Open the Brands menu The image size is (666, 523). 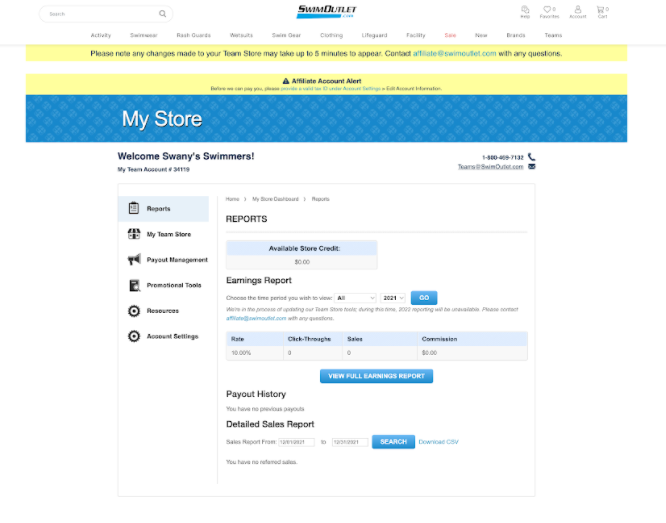[516, 35]
